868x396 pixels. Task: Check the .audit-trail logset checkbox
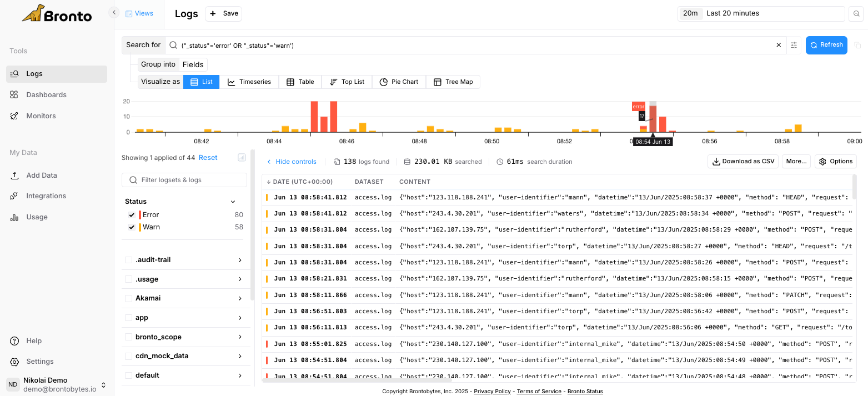pyautogui.click(x=129, y=260)
